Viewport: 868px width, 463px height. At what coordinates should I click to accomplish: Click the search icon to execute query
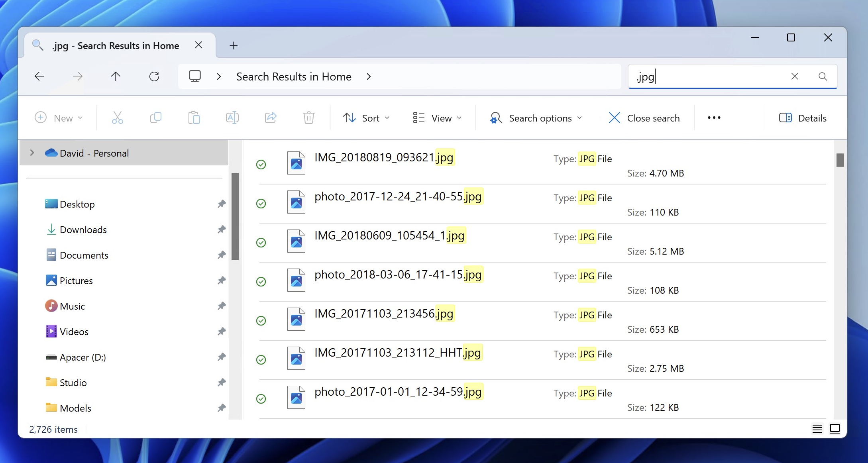(822, 77)
